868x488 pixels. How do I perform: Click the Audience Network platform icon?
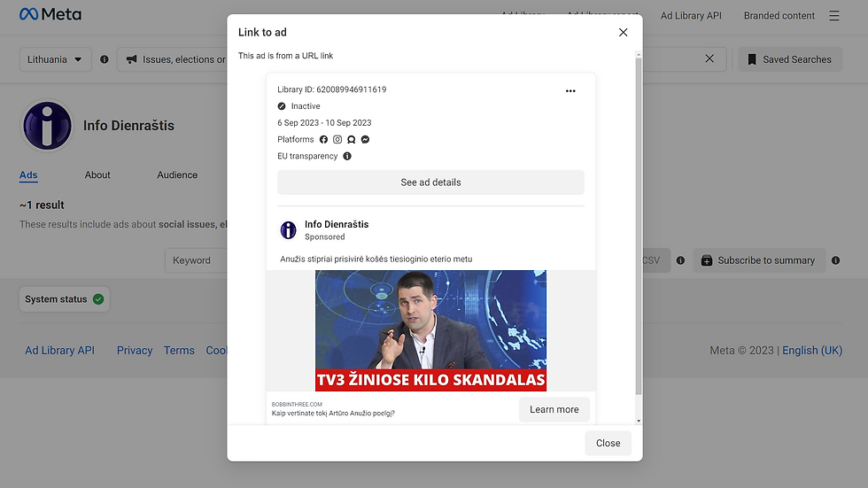click(x=351, y=139)
